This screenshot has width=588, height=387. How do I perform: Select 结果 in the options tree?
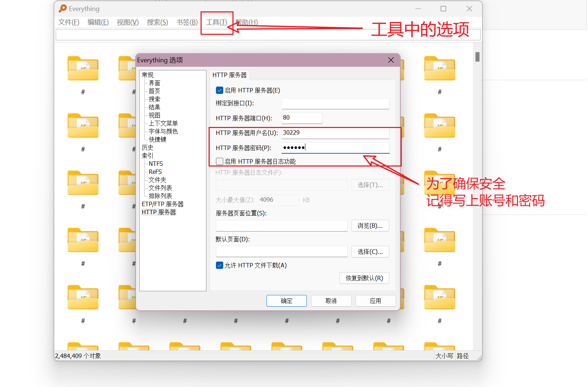click(x=154, y=107)
